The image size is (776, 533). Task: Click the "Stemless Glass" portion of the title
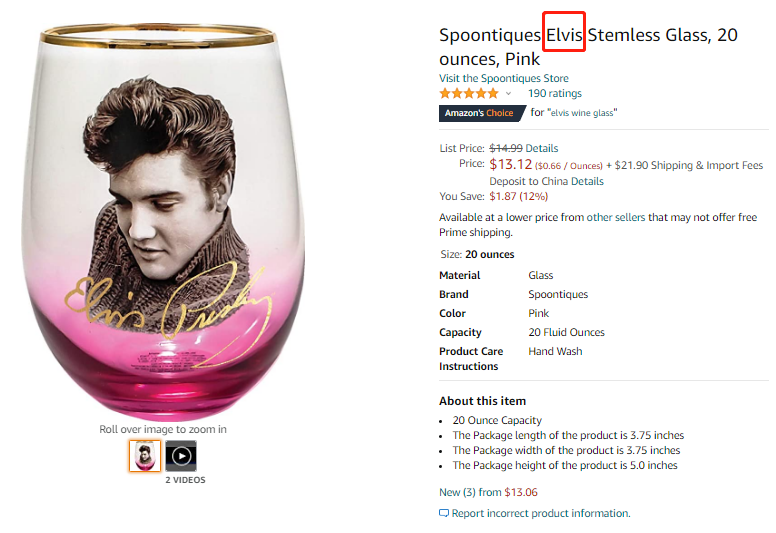(x=649, y=35)
